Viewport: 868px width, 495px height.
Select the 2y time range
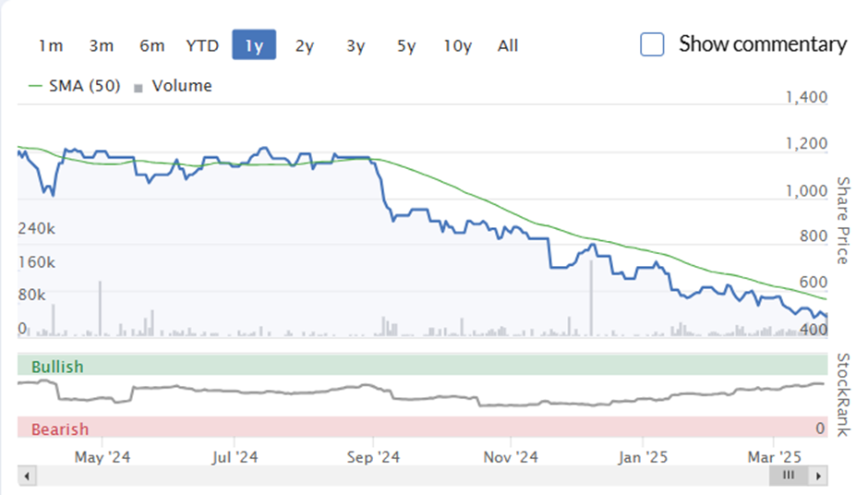(x=305, y=45)
